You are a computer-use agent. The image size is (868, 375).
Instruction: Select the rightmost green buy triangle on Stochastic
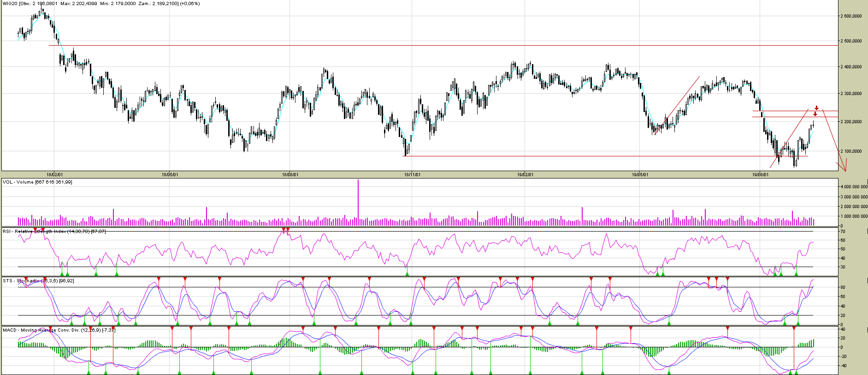tap(798, 323)
